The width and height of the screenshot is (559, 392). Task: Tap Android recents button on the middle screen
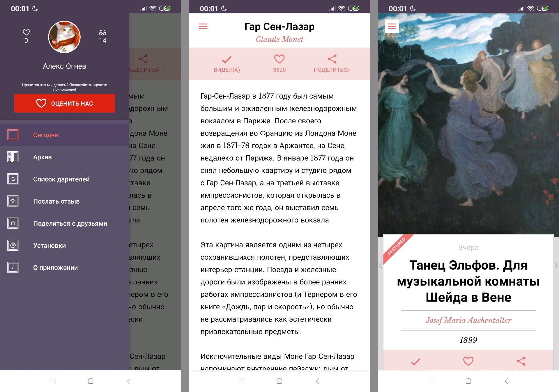coord(242,381)
